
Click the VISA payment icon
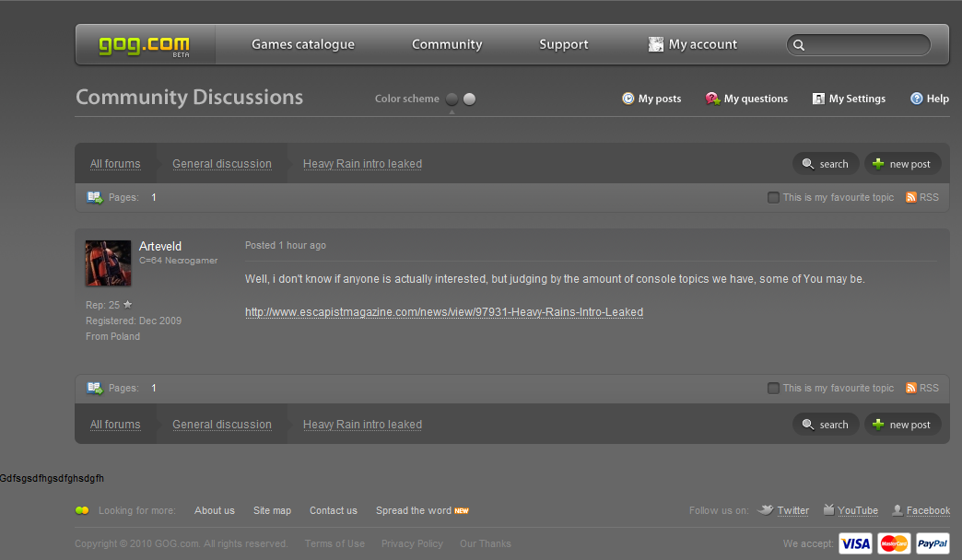coord(855,543)
